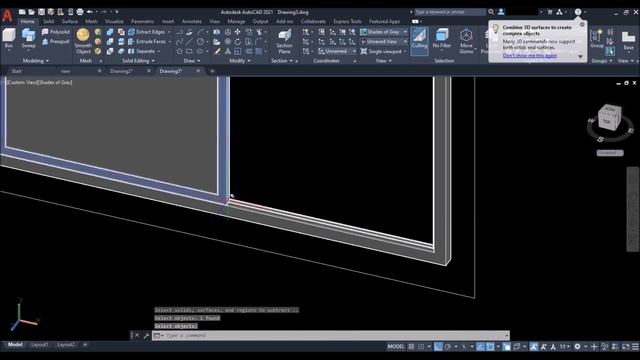Toggle 2D object snap in status bar

tap(490, 347)
